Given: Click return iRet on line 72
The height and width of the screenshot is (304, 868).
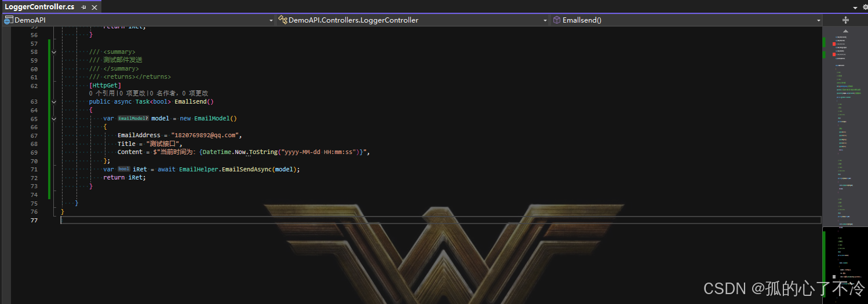Looking at the screenshot, I should (125, 178).
